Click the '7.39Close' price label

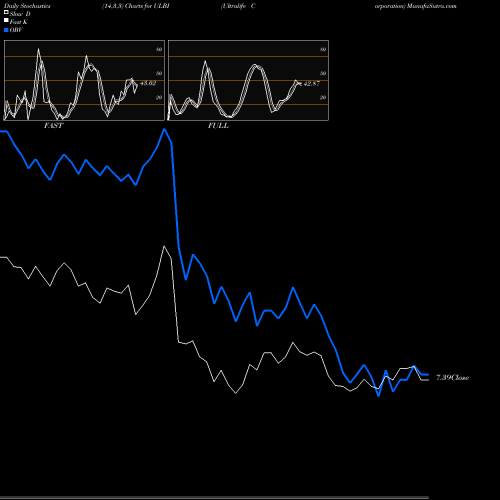pyautogui.click(x=453, y=378)
